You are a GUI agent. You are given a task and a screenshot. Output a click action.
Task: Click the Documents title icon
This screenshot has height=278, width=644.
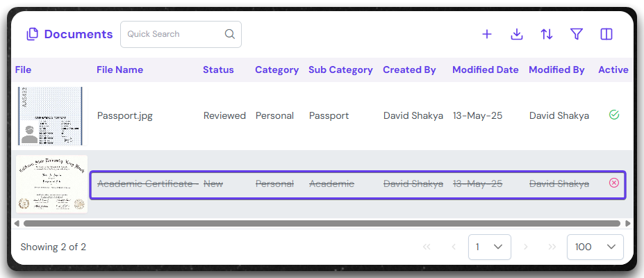32,34
